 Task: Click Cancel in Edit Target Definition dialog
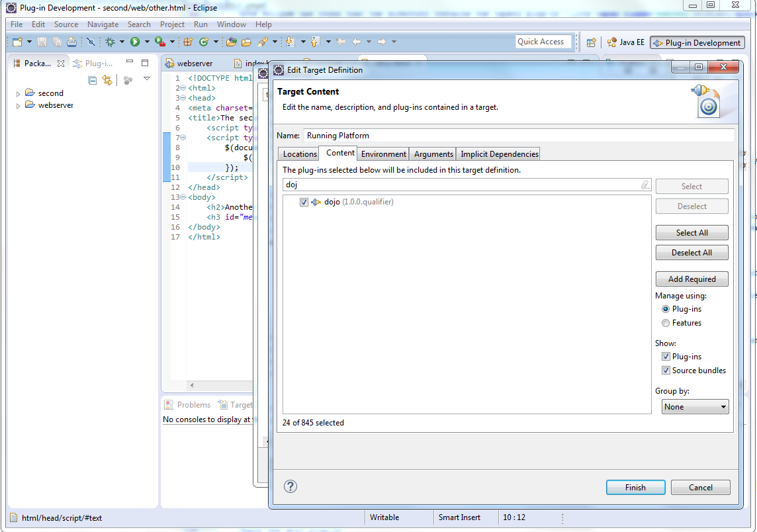tap(701, 488)
